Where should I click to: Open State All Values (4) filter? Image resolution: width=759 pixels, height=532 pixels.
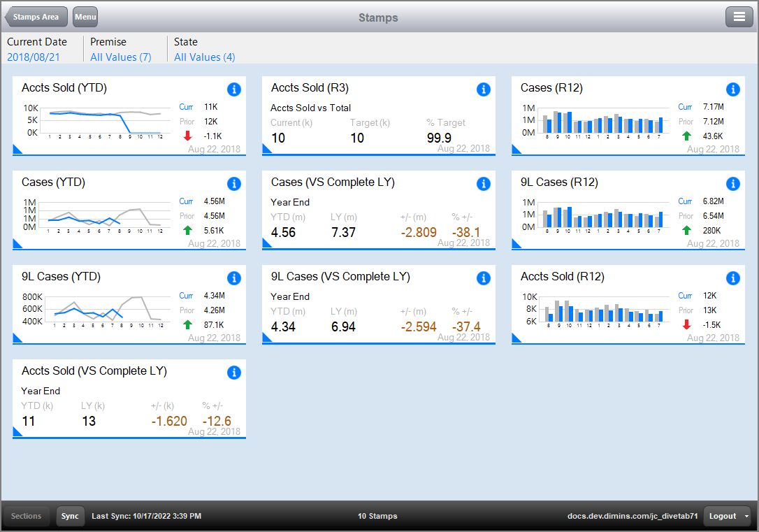point(204,57)
